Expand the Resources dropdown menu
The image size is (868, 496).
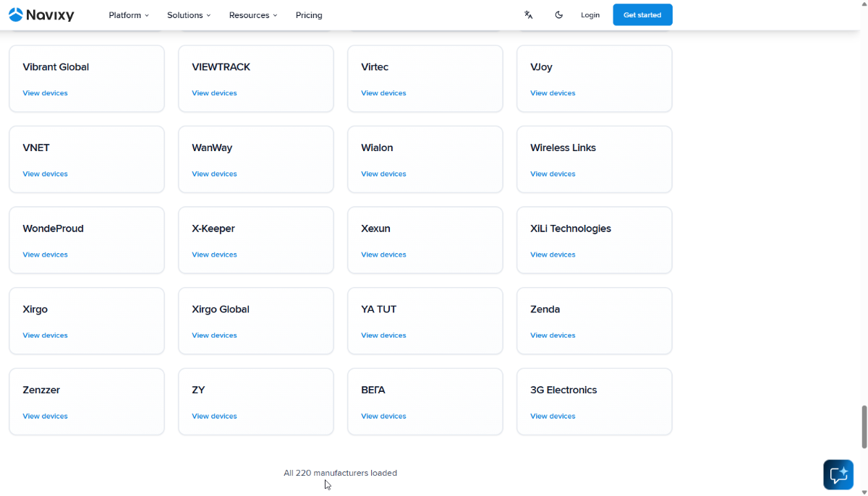(253, 15)
